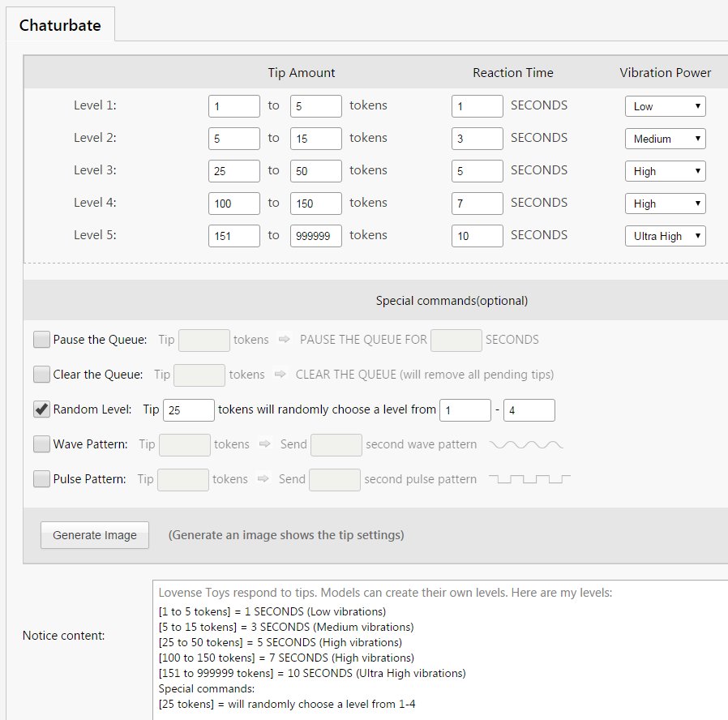Uncheck the Random Level checkbox
728x720 pixels.
coord(41,409)
